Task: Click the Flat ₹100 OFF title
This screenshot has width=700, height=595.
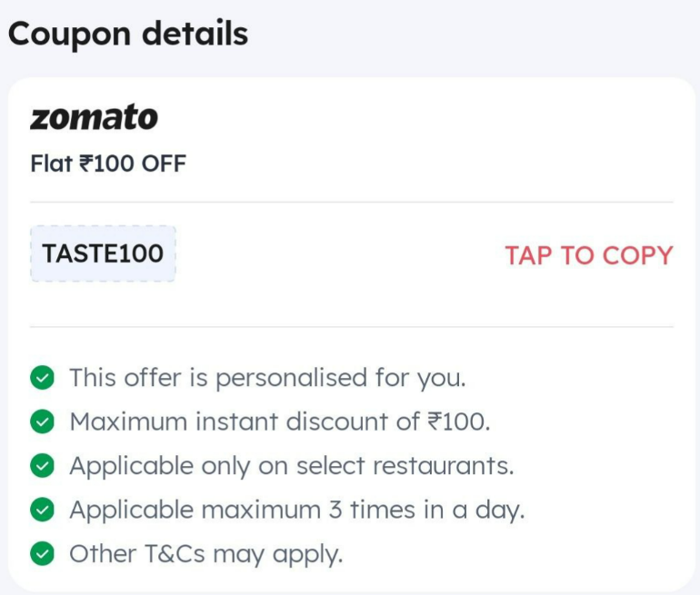Action: pyautogui.click(x=108, y=164)
